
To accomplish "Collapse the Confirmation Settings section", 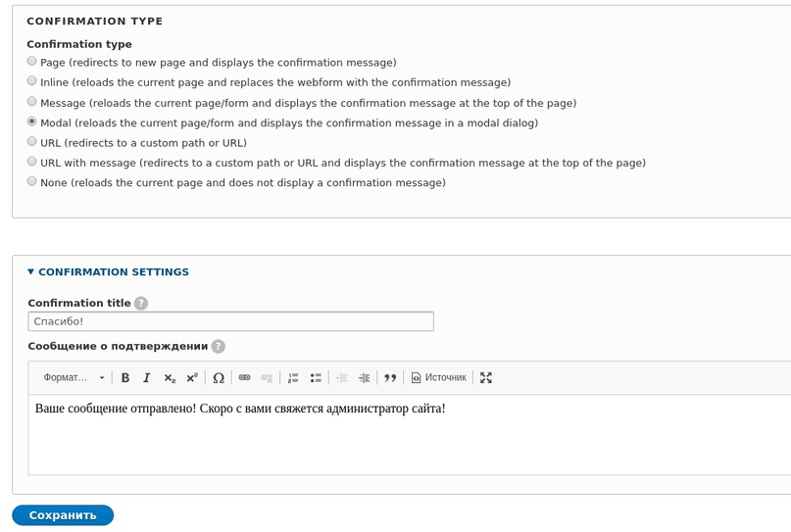I will tap(108, 272).
